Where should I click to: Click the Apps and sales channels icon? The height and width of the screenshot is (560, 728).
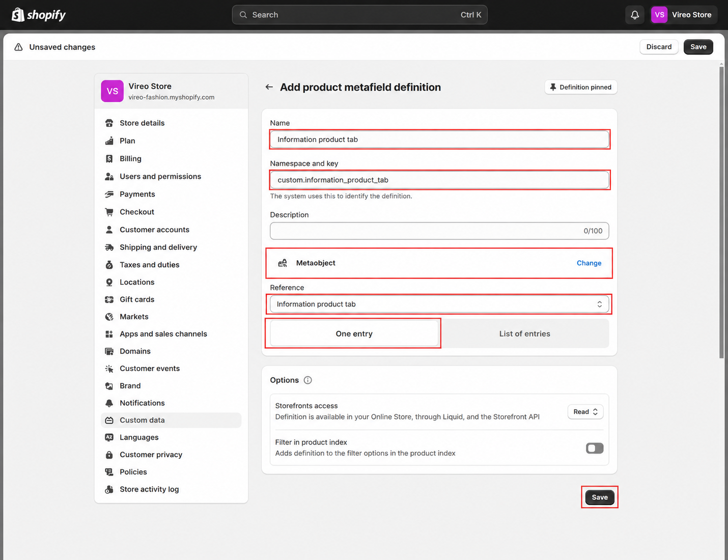pyautogui.click(x=109, y=334)
